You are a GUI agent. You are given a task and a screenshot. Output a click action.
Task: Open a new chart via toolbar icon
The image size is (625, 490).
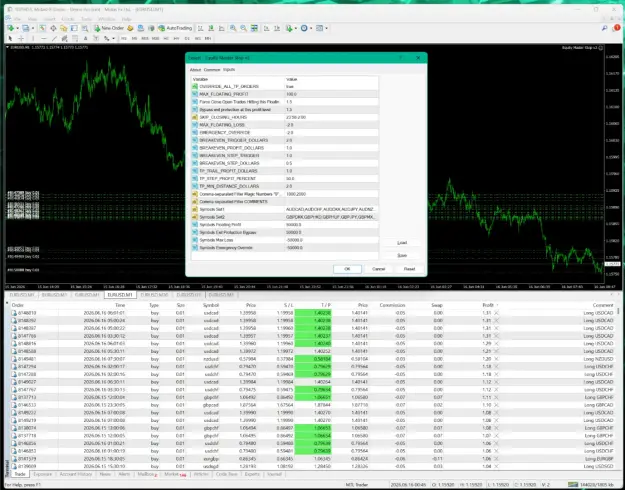point(10,28)
